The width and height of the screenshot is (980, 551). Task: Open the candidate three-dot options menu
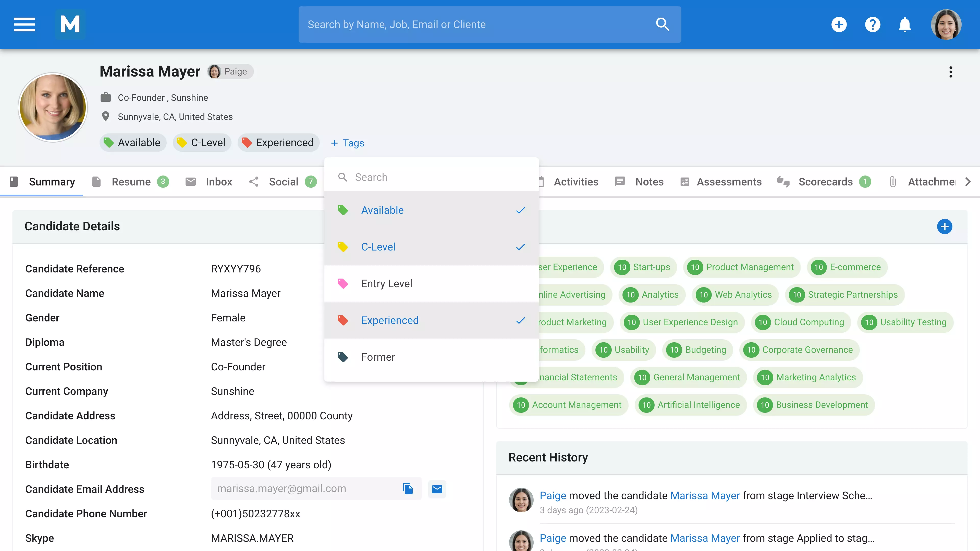click(950, 72)
